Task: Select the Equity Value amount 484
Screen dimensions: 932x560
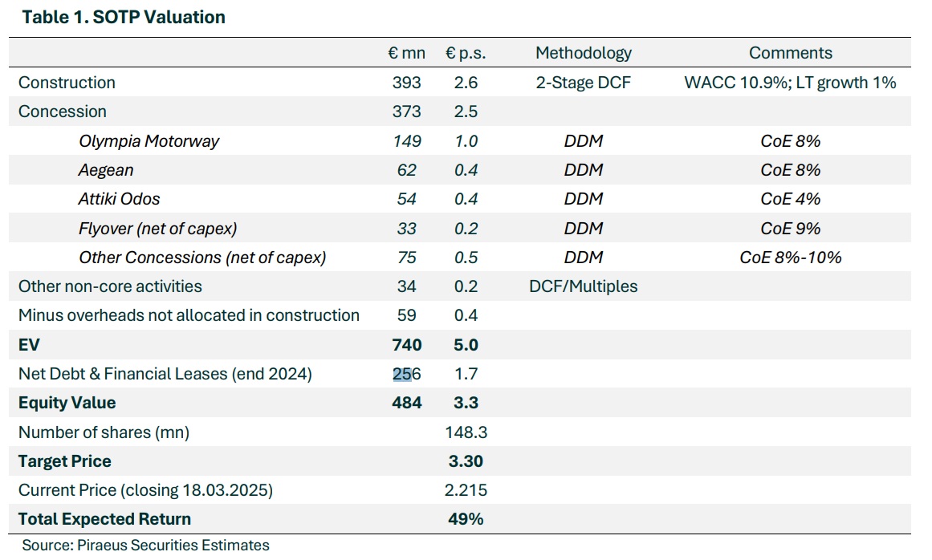Action: pos(407,403)
